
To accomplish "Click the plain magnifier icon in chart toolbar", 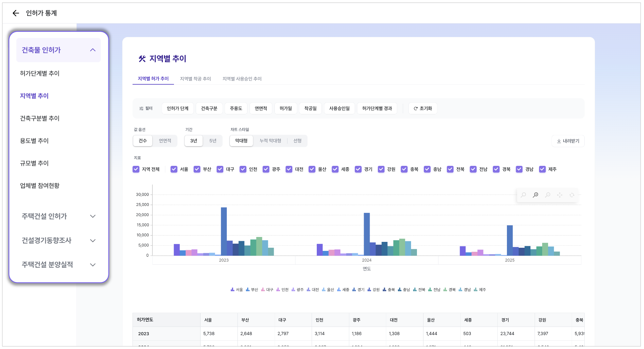I will [523, 195].
